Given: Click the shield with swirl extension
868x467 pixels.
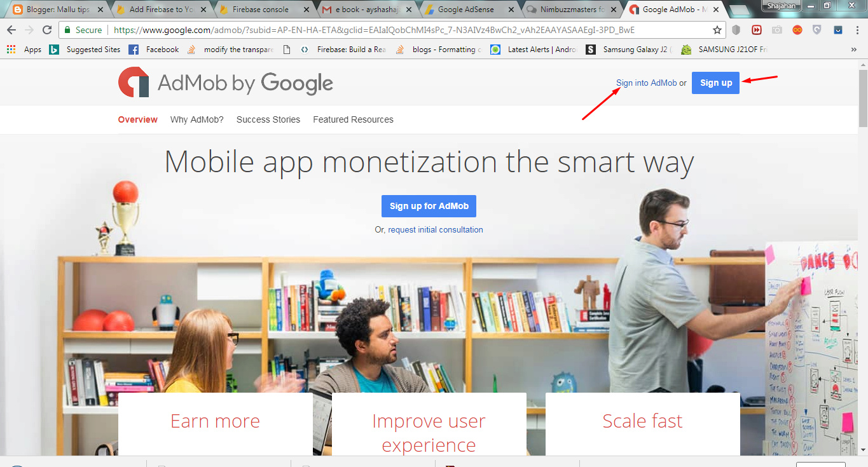Looking at the screenshot, I should (817, 30).
